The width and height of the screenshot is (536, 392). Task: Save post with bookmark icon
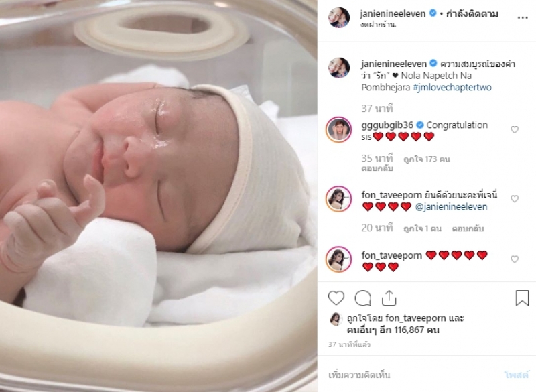(x=522, y=298)
